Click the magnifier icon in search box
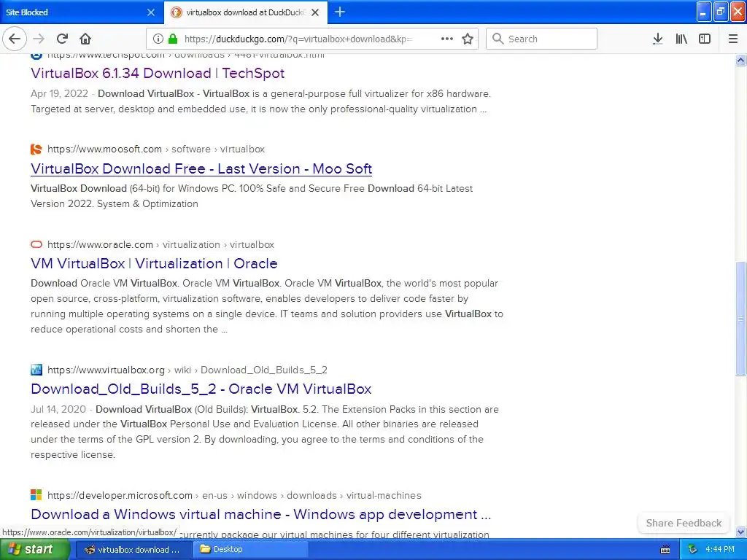The image size is (747, 560). [x=498, y=39]
